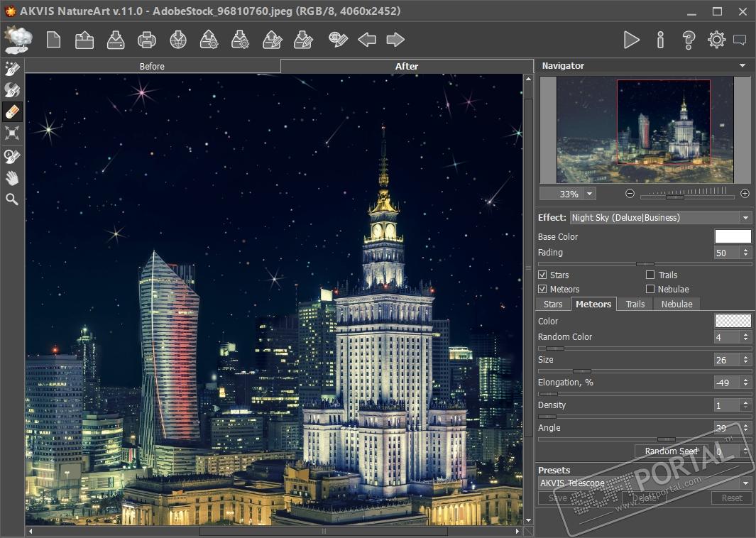Switch to the Nebulae parameters tab
The width and height of the screenshot is (756, 538).
tap(676, 304)
